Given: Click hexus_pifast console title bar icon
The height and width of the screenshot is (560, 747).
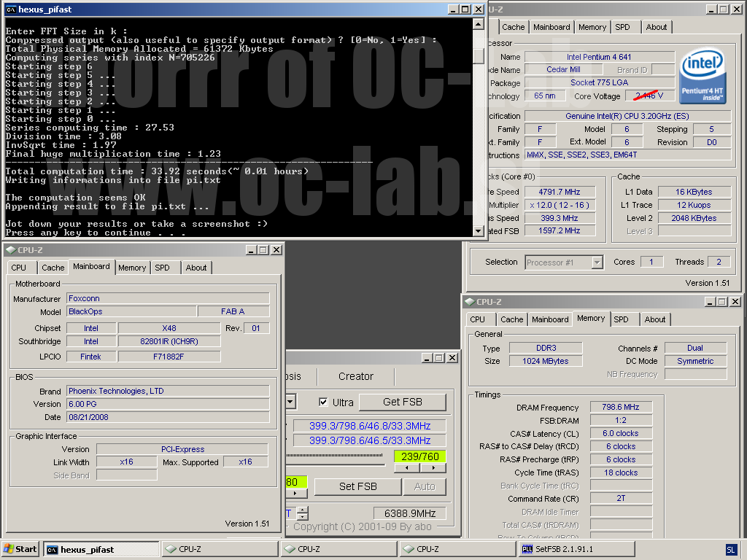Looking at the screenshot, I should [x=10, y=9].
